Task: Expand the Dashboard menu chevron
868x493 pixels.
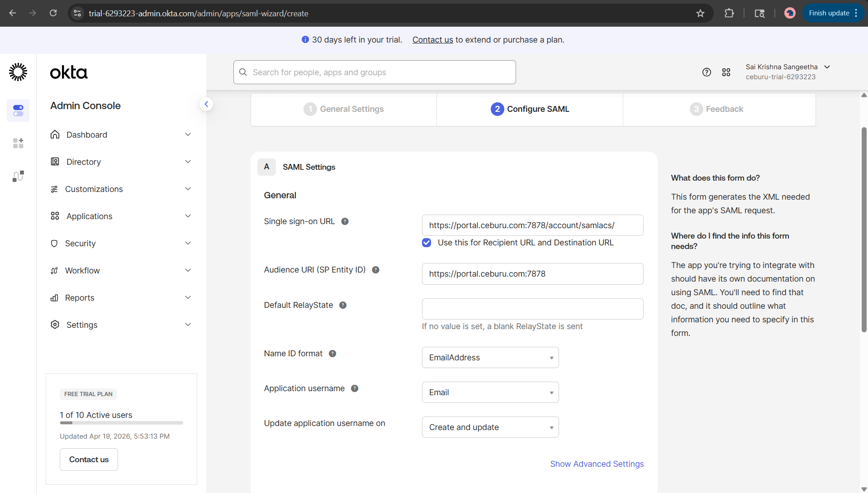Action: point(188,134)
